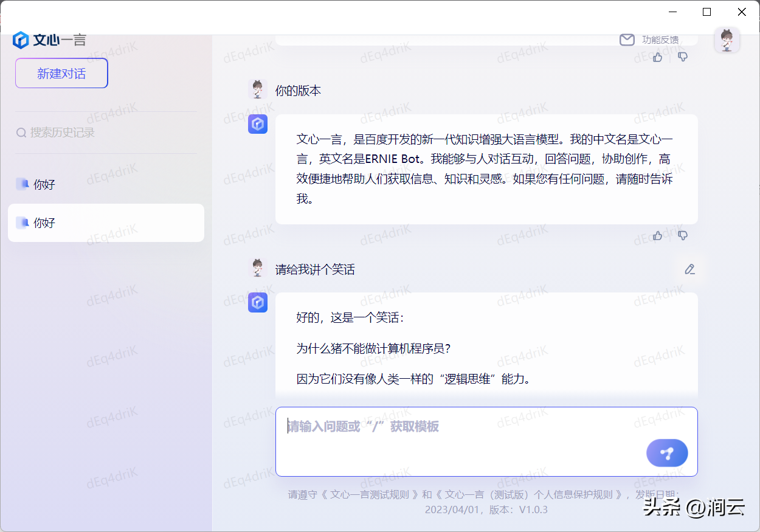This screenshot has height=532, width=760.
Task: Open the 文心一言测试规则 link
Action: coord(371,494)
